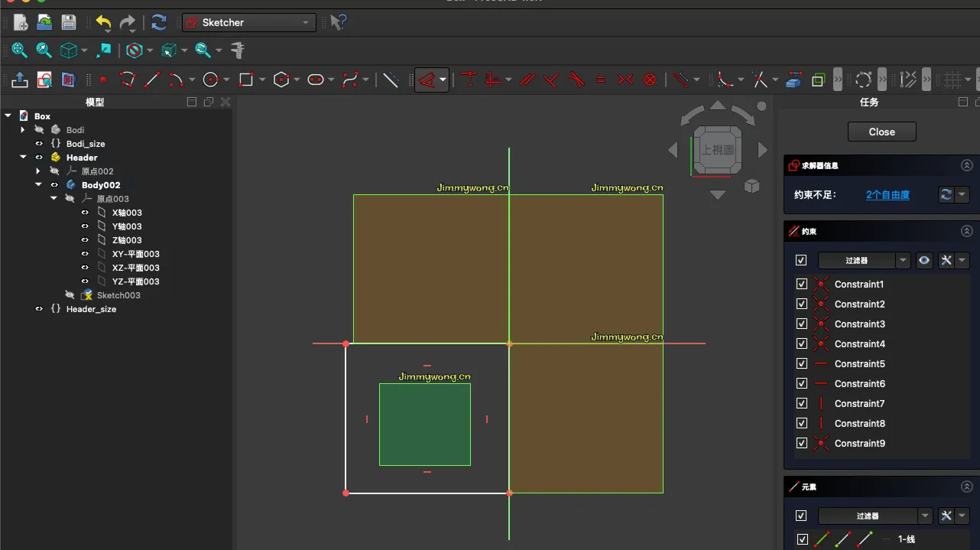Select the polyline creation tool
The image size is (980, 550).
(127, 80)
